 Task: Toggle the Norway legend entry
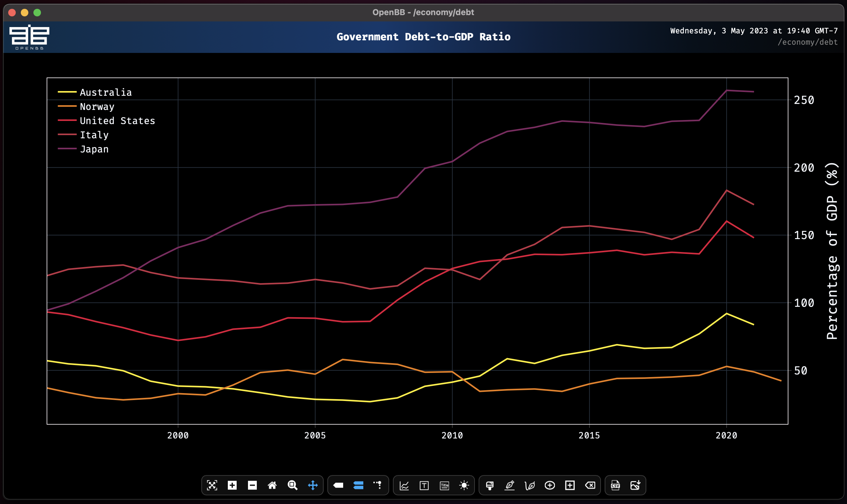coord(86,106)
